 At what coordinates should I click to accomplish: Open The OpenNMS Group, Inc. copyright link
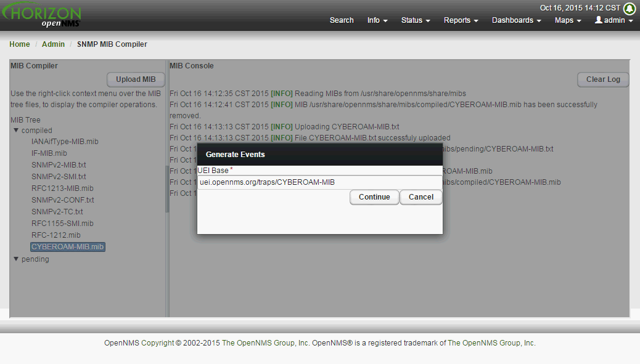265,343
